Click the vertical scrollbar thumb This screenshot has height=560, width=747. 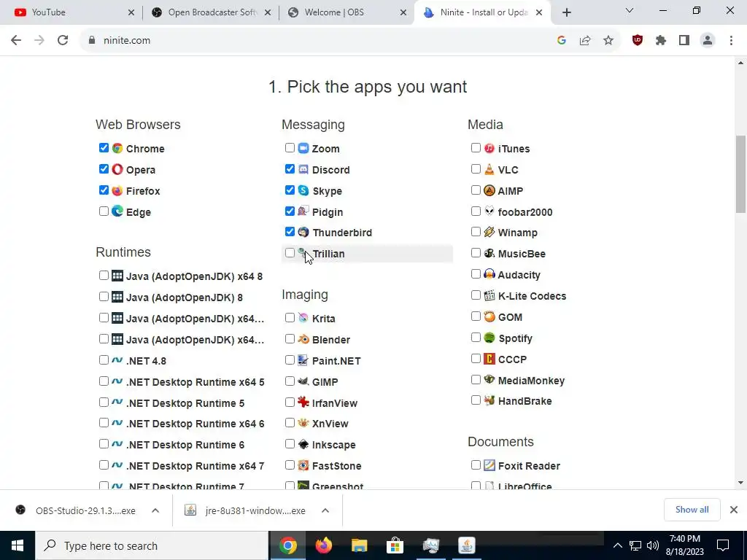click(740, 174)
